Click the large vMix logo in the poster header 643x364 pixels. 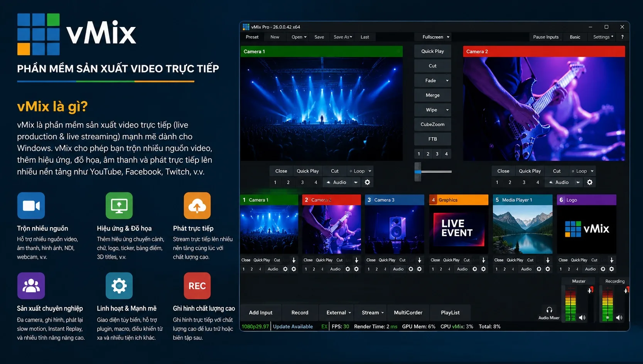[x=77, y=34]
